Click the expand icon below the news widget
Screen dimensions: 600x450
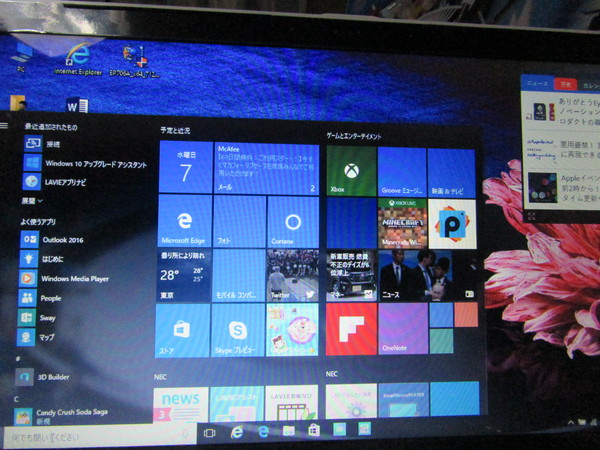[x=532, y=217]
